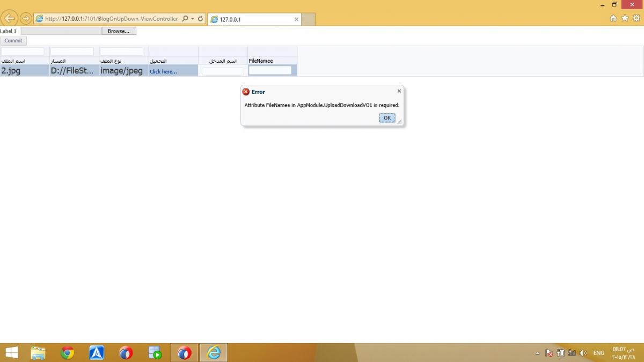The width and height of the screenshot is (644, 362).
Task: Click the Commit button
Action: tap(13, 41)
